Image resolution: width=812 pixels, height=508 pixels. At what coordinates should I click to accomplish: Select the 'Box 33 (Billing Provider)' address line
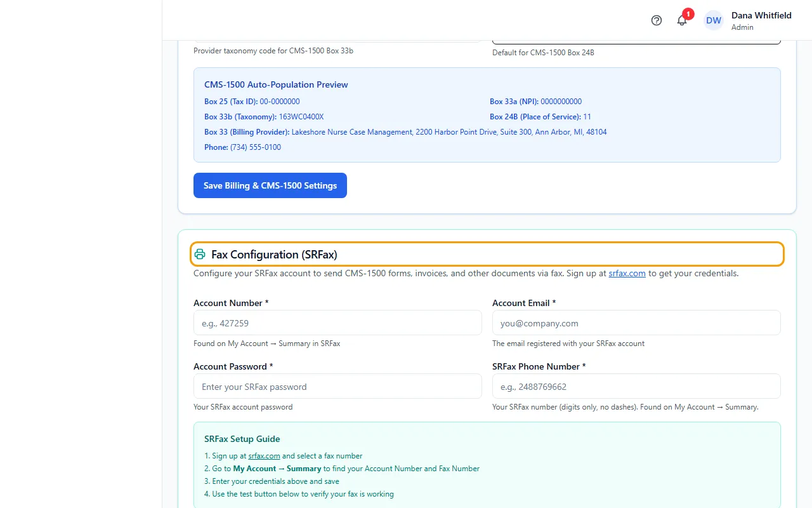point(405,132)
